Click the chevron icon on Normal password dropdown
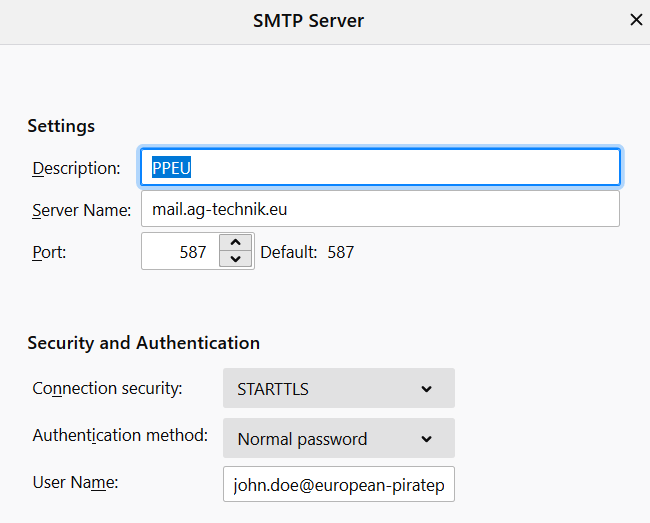Viewport: 650px width, 523px height. (x=427, y=439)
